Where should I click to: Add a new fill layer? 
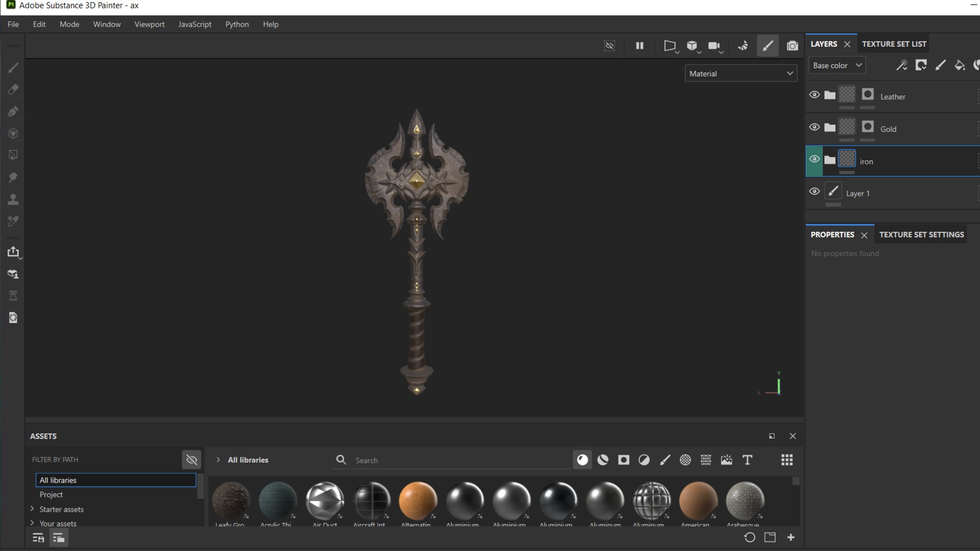click(960, 65)
